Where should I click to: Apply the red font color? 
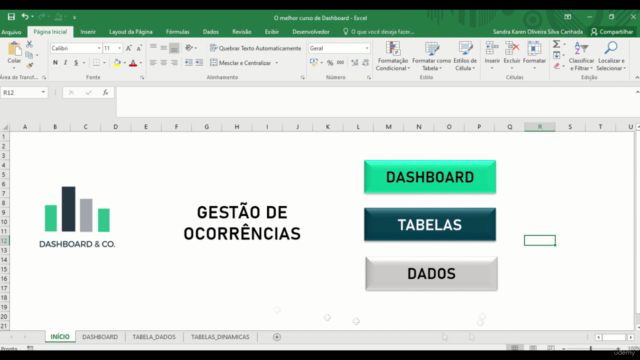tap(133, 63)
